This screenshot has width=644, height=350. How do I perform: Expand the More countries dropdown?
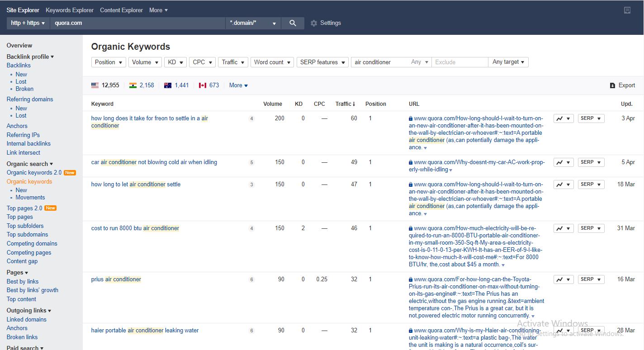(238, 85)
